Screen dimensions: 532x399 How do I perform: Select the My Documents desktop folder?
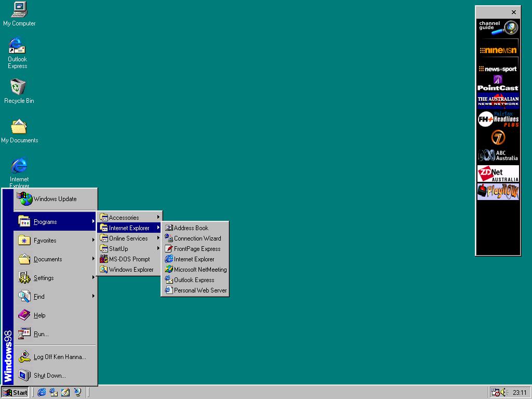(19, 131)
